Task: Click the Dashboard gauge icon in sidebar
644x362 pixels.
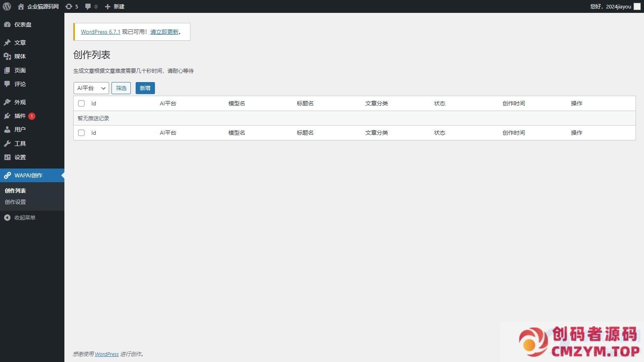Action: pos(7,25)
